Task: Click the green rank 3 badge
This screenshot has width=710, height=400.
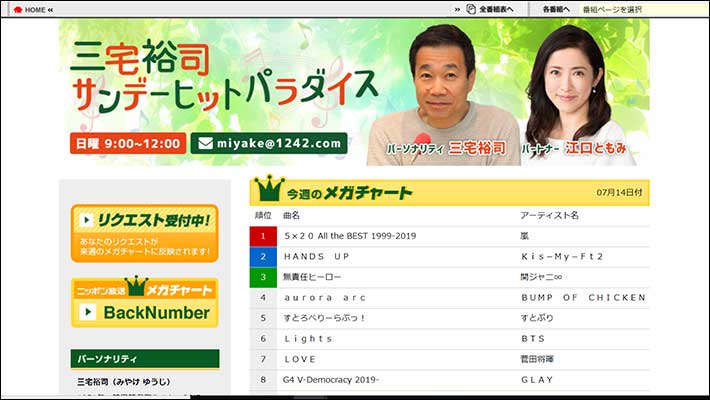Action: pos(263,277)
